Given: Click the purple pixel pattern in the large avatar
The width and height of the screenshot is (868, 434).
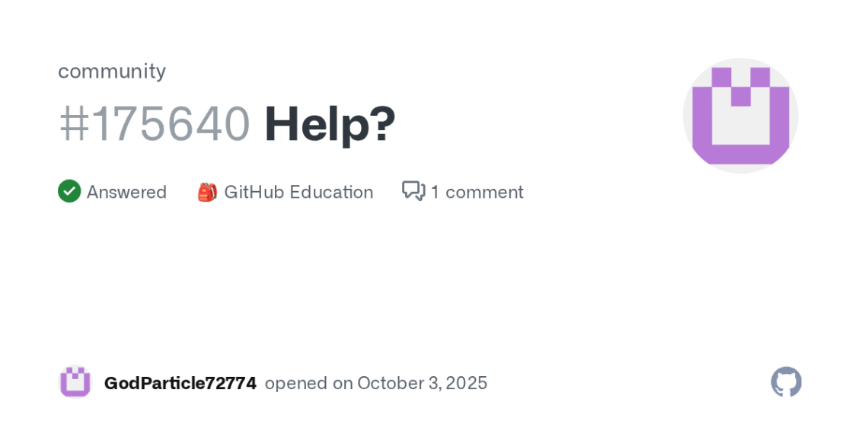Looking at the screenshot, I should [x=740, y=143].
